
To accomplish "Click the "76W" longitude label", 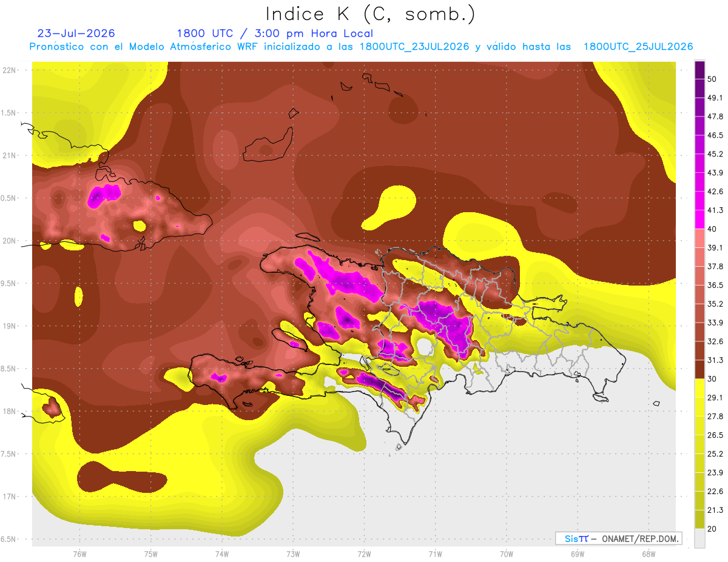I will (x=79, y=554).
